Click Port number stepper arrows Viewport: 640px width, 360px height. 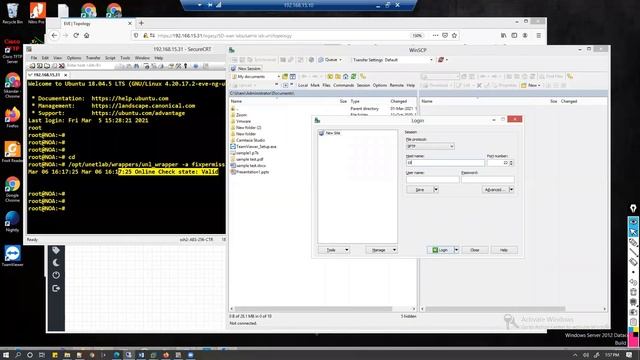(511, 162)
